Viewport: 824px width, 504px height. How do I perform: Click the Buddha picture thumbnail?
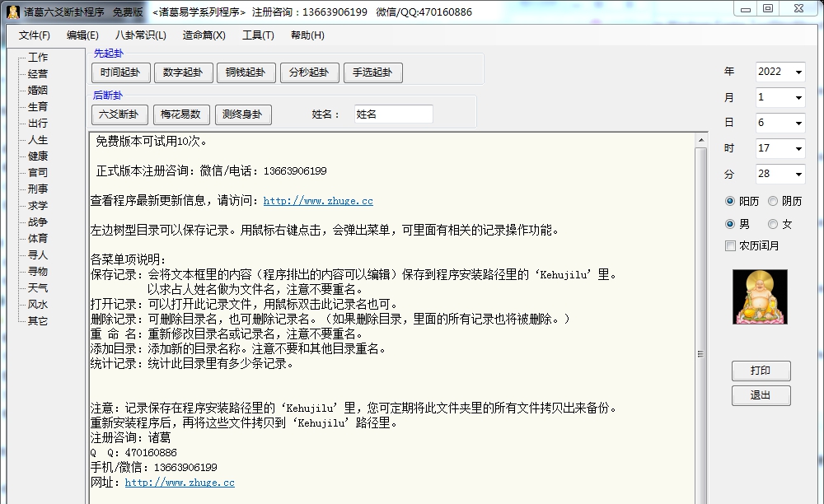pyautogui.click(x=760, y=296)
